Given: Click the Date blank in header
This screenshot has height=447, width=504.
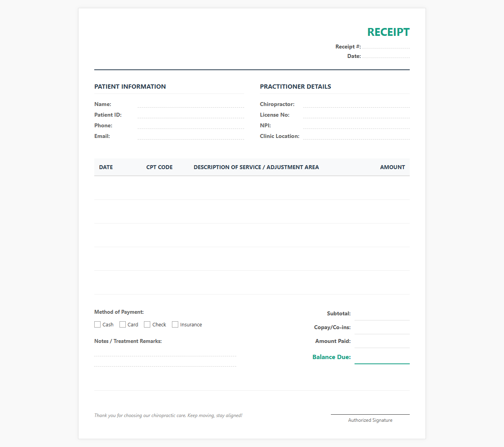Looking at the screenshot, I should pos(386,55).
